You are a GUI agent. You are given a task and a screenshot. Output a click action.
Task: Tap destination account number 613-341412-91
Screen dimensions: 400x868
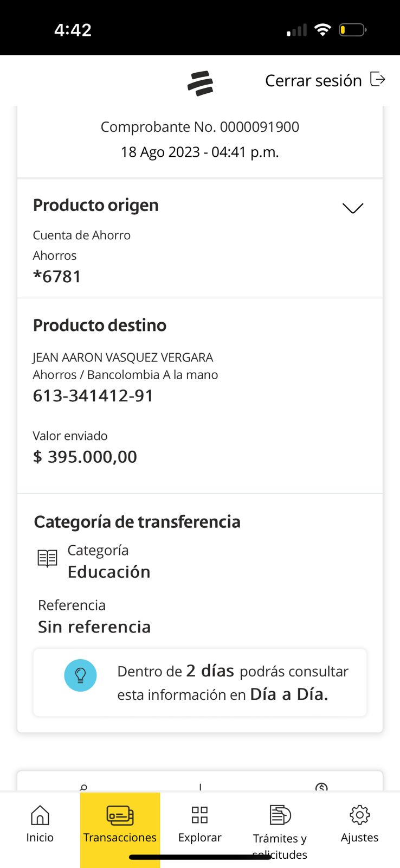click(93, 396)
